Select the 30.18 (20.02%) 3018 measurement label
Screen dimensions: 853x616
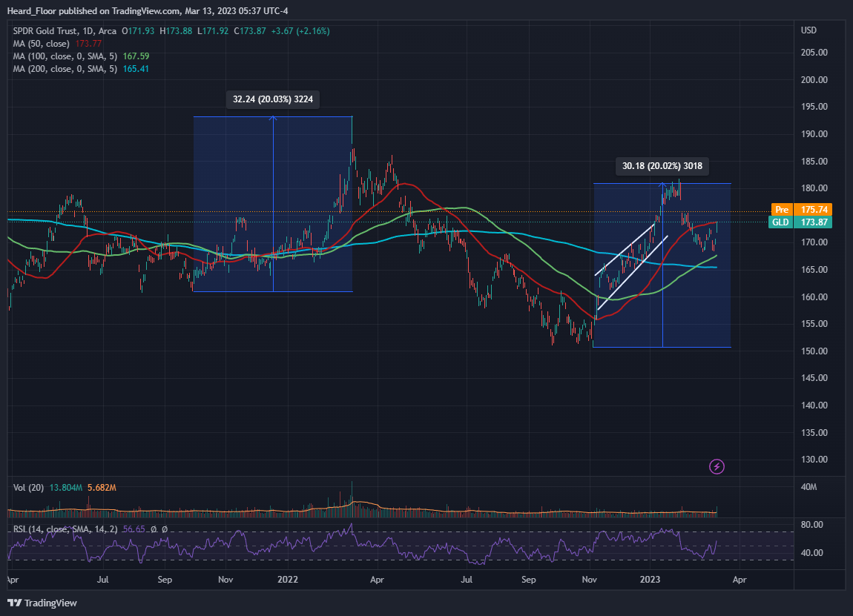[x=662, y=166]
